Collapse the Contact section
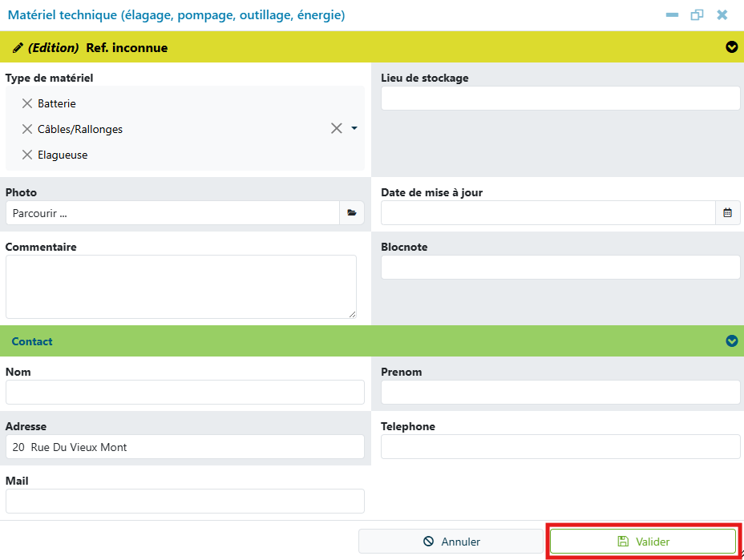Viewport: 744px width, 560px height. pos(732,341)
